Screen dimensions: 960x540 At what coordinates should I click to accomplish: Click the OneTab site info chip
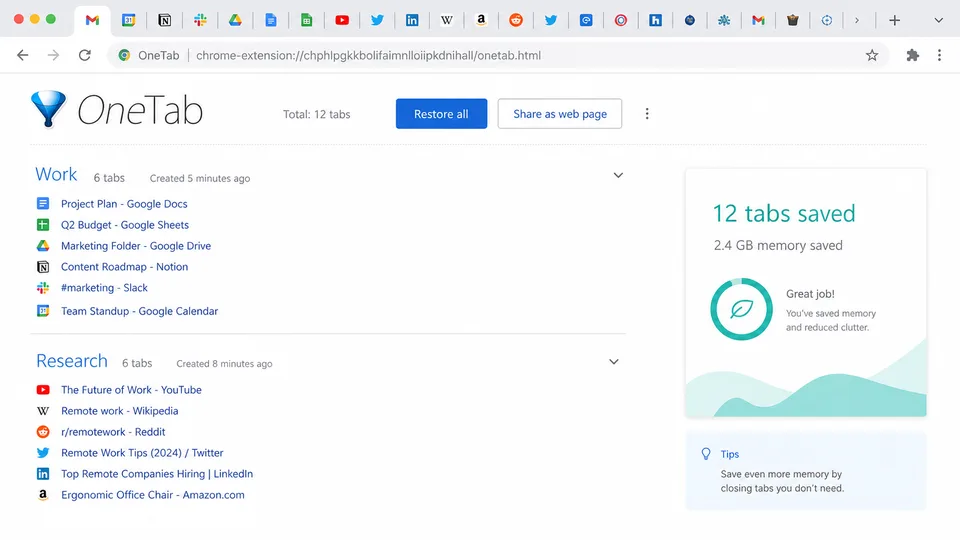point(149,55)
